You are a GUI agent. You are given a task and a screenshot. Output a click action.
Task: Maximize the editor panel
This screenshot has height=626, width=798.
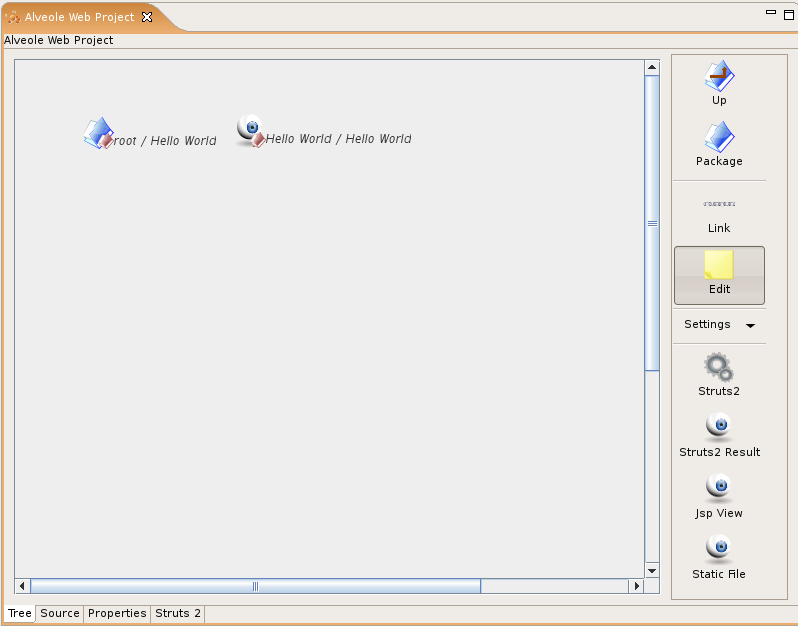[788, 13]
